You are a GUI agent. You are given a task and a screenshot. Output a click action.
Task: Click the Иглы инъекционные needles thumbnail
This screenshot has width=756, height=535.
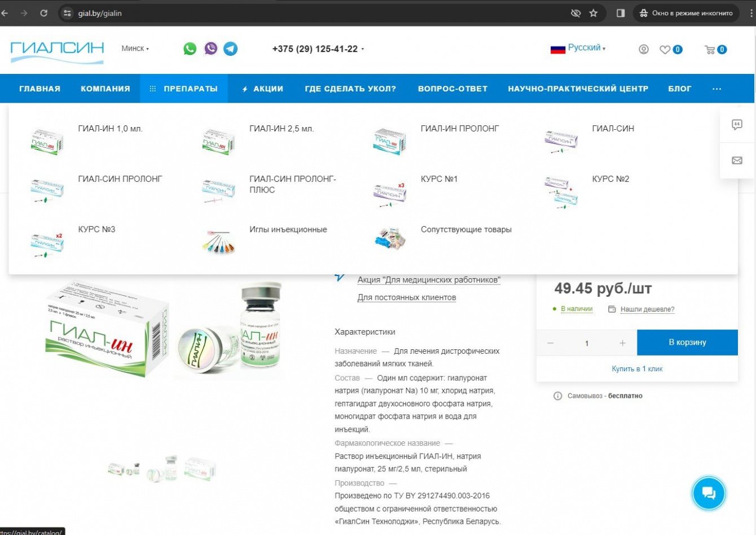click(x=218, y=242)
